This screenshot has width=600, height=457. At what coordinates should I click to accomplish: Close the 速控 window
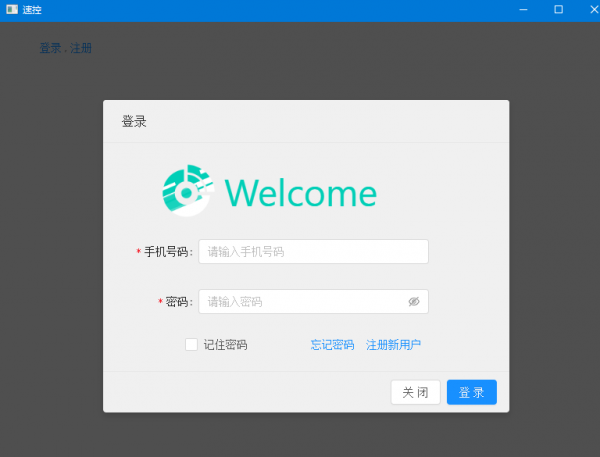[x=593, y=10]
